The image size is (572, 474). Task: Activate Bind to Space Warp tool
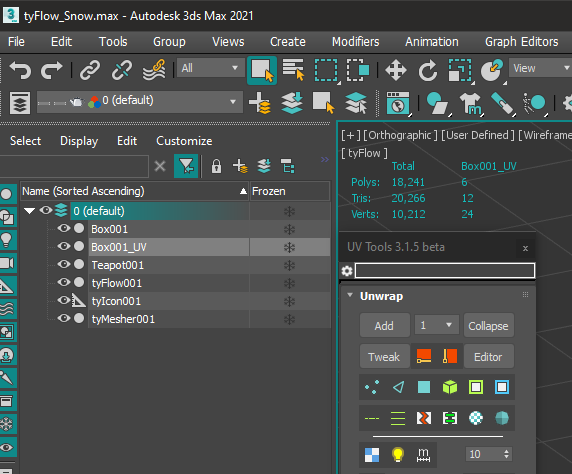point(154,70)
